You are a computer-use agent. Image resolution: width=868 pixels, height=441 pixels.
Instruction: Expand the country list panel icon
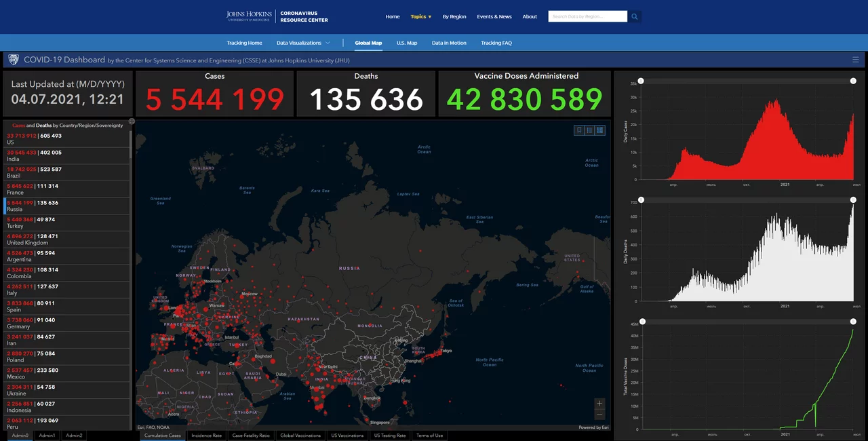(132, 121)
